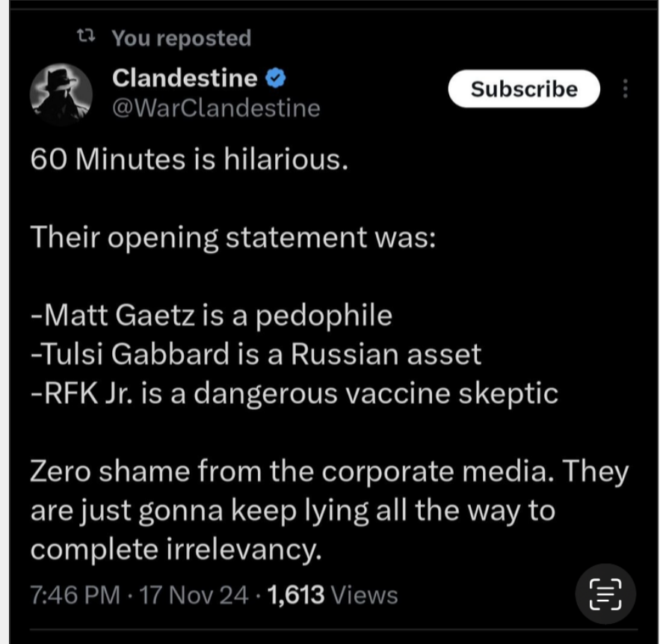Open the @WarClandestine handle
This screenshot has width=660, height=644.
point(215,108)
